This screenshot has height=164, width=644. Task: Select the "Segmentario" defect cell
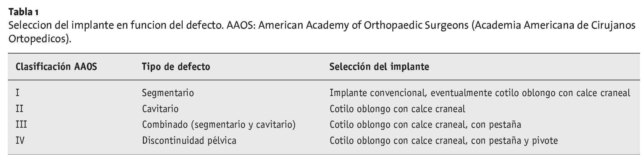(168, 93)
